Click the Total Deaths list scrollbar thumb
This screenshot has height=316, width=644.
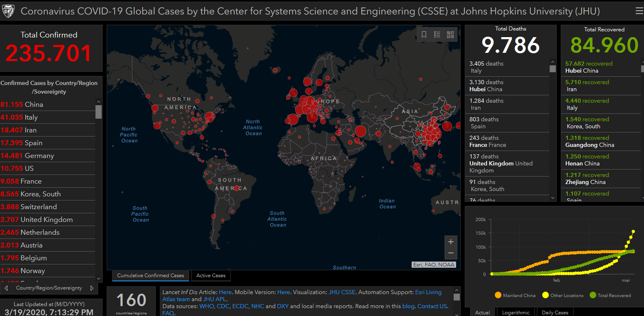(553, 68)
